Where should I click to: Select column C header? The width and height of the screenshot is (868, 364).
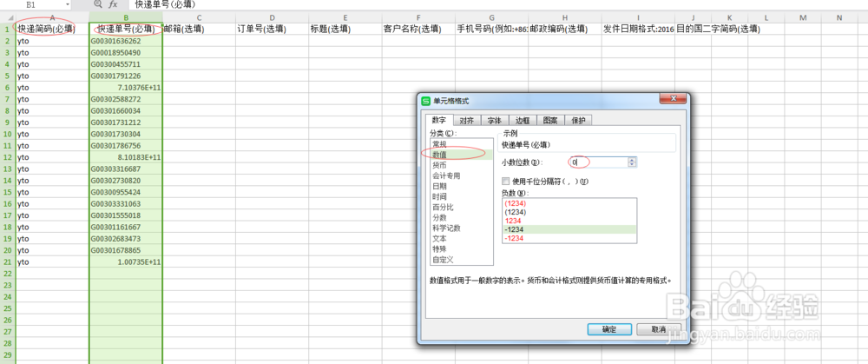pos(199,17)
